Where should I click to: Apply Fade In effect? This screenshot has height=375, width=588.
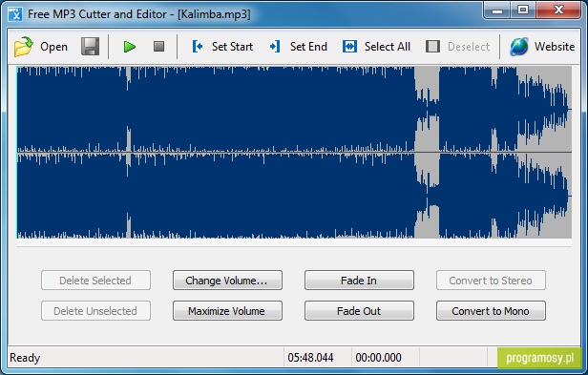coord(359,281)
